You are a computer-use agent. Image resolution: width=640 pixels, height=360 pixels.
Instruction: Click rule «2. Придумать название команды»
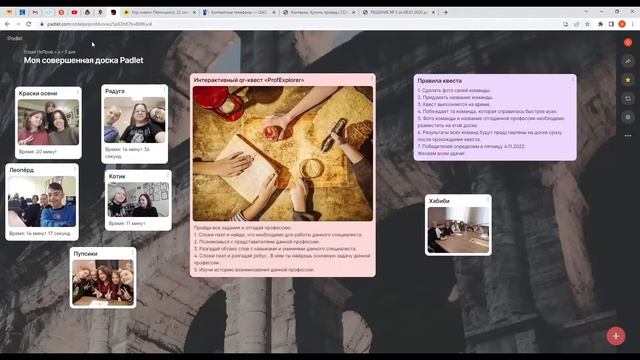pyautogui.click(x=455, y=98)
